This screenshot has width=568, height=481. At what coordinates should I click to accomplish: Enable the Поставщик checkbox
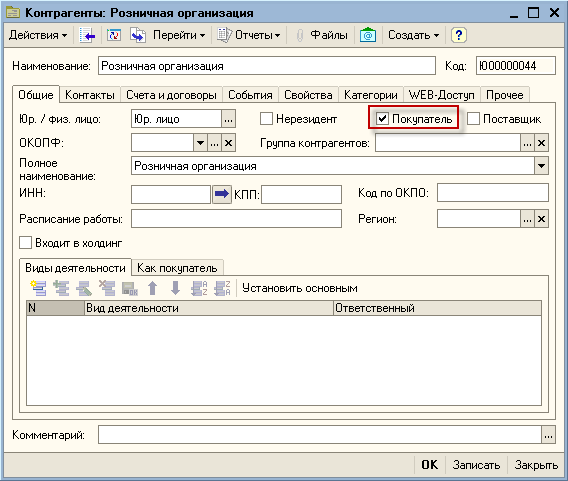[473, 118]
